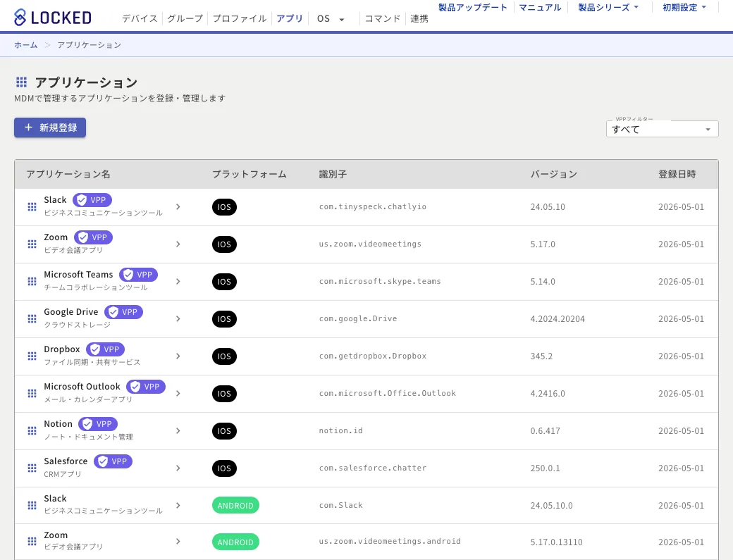Click the プラットフォーム column header
This screenshot has width=733, height=560.
click(250, 174)
